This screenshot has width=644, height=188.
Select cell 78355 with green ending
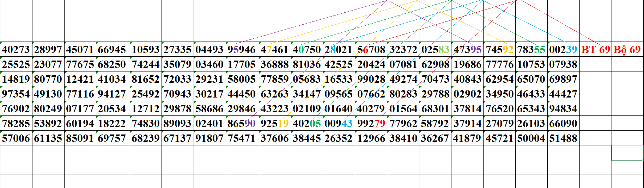point(531,50)
